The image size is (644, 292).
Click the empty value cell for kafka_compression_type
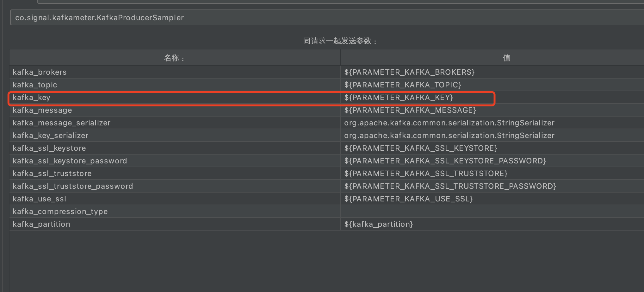tap(492, 212)
